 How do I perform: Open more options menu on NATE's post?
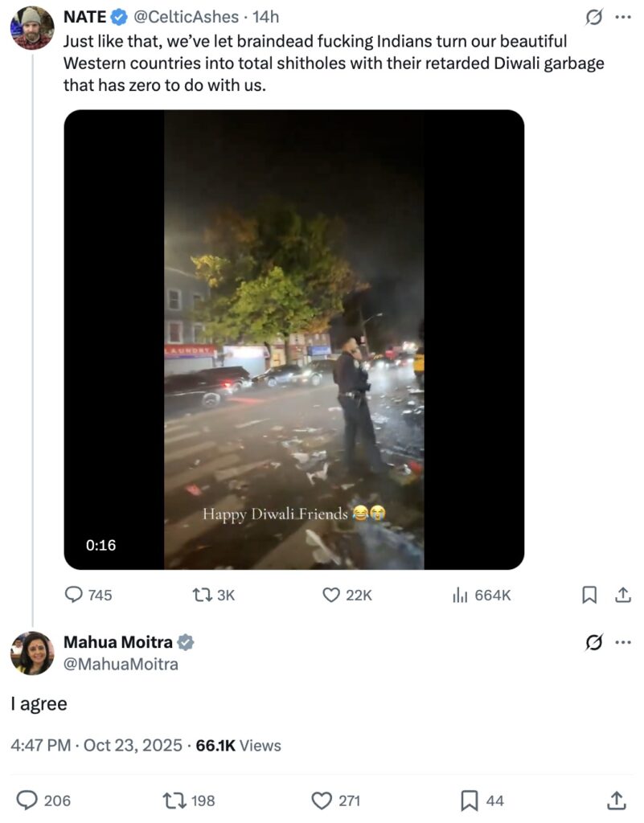(x=622, y=17)
